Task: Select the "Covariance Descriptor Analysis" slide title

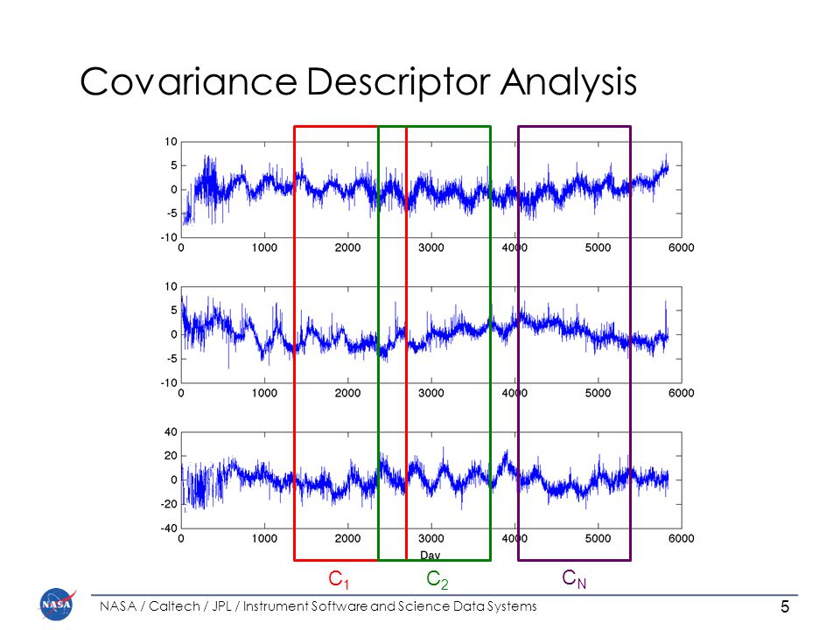Action: click(358, 82)
